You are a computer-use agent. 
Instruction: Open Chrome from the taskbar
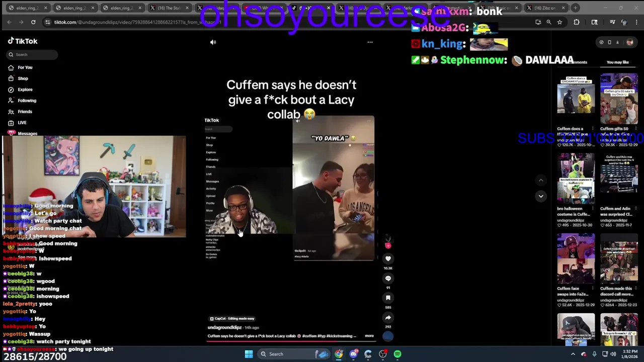tap(339, 354)
